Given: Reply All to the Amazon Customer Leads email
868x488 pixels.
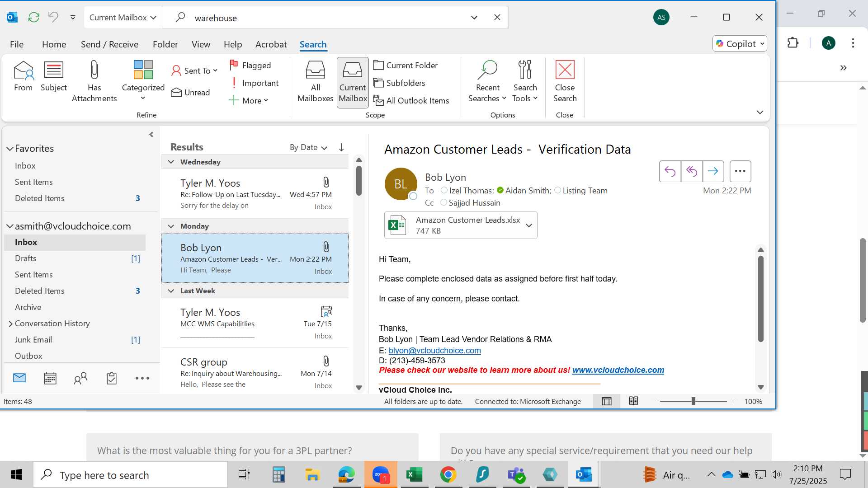Looking at the screenshot, I should pos(692,171).
